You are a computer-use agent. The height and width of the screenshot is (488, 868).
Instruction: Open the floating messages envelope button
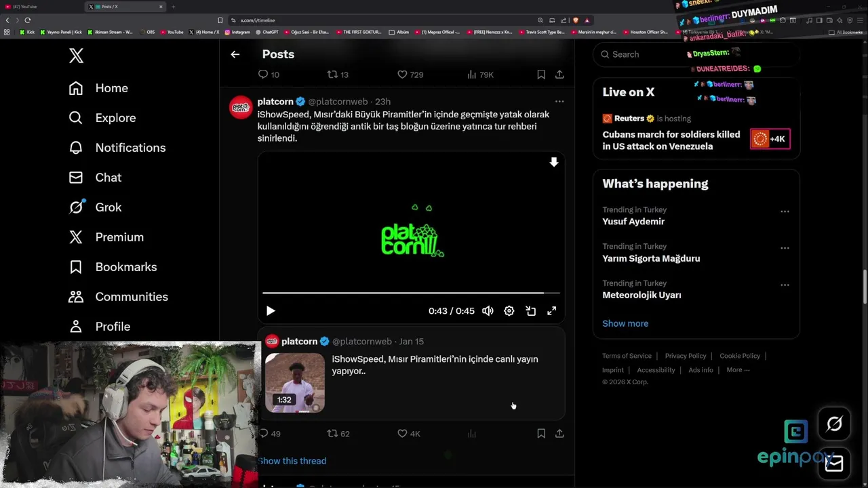834,464
